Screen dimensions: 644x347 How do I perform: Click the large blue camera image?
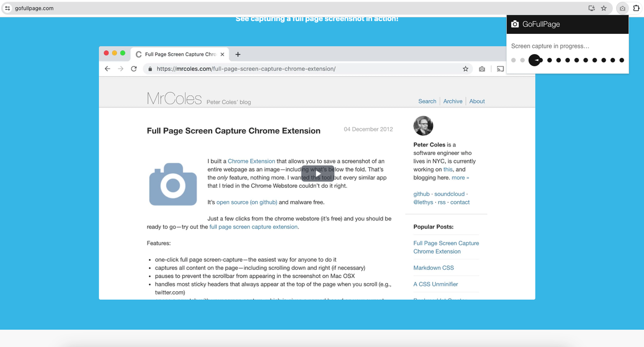pos(173,185)
